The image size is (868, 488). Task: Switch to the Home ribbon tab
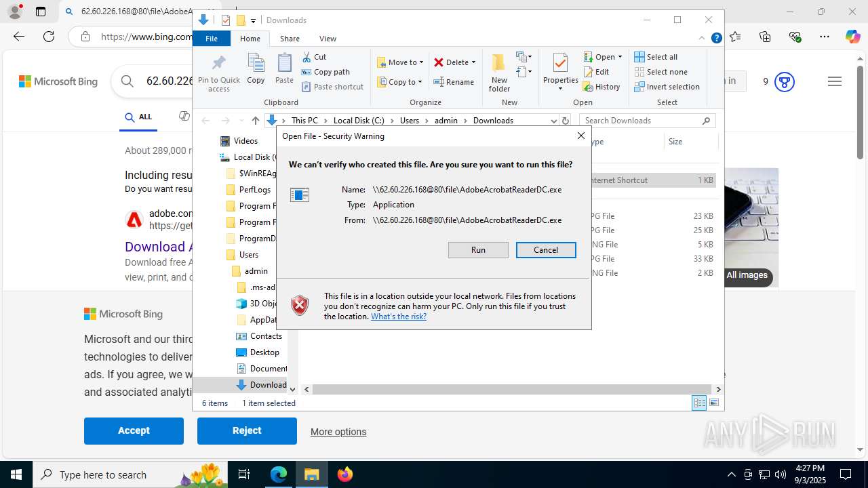250,39
